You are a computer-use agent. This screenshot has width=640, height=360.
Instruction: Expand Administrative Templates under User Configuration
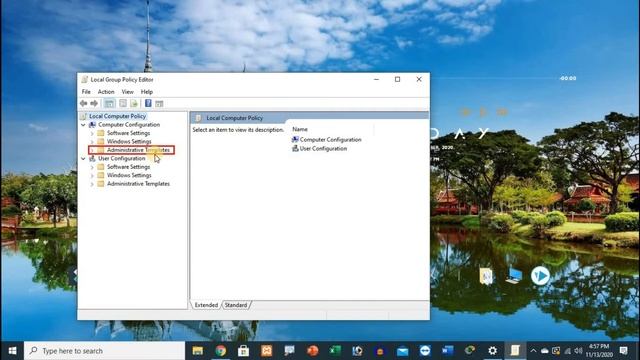click(x=92, y=184)
